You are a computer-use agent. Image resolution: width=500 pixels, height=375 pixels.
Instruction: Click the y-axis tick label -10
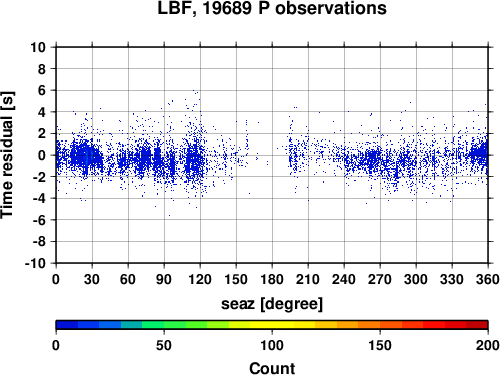[x=35, y=263]
